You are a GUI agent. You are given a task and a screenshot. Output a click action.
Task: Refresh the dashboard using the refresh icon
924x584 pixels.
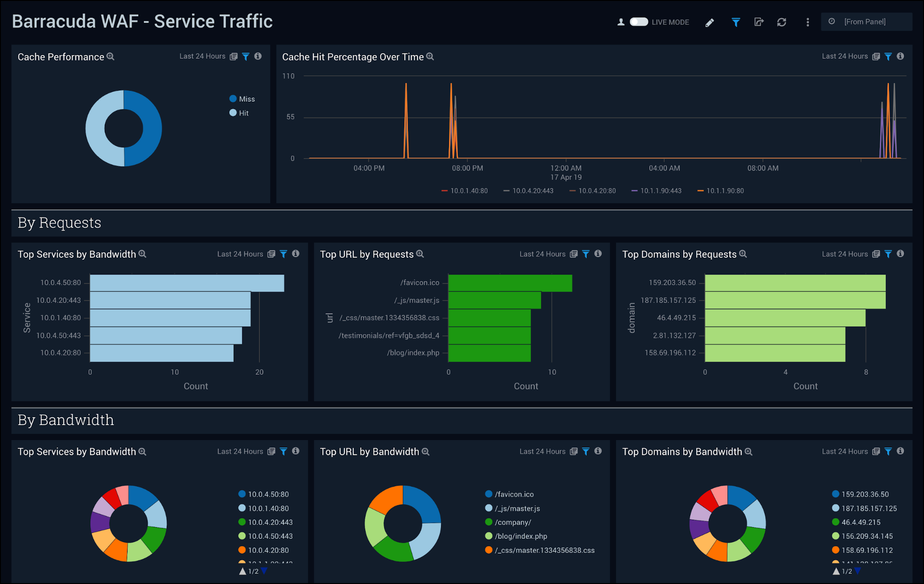[x=782, y=21]
